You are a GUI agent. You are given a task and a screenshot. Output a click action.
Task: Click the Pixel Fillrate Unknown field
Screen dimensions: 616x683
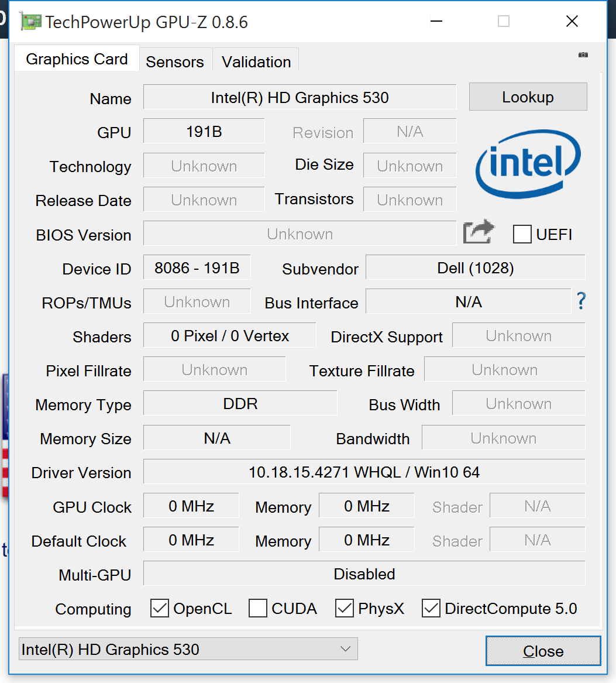pos(215,369)
